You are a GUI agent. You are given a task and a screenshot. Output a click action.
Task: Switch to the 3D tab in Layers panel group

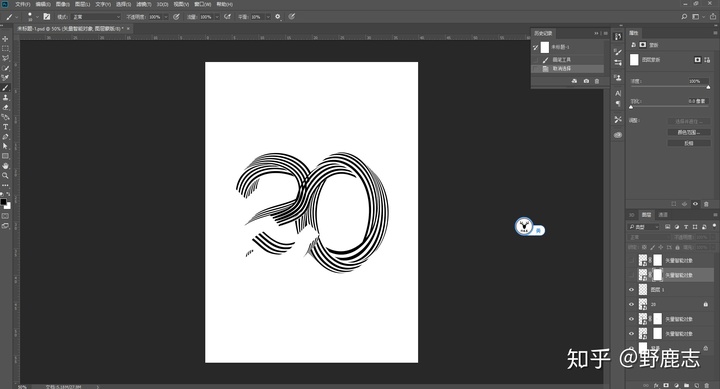coord(632,215)
